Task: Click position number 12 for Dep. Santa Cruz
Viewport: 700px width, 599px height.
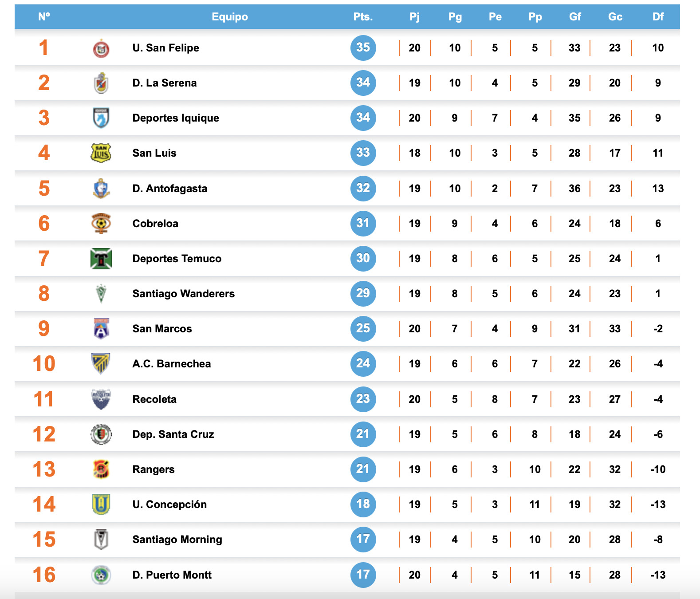Action: tap(44, 434)
